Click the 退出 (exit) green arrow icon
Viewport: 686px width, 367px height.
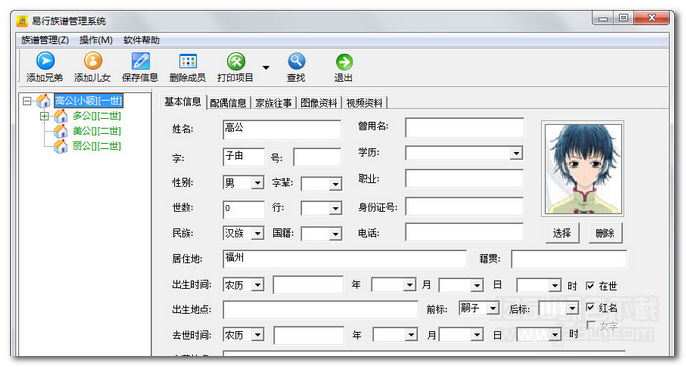pyautogui.click(x=344, y=62)
